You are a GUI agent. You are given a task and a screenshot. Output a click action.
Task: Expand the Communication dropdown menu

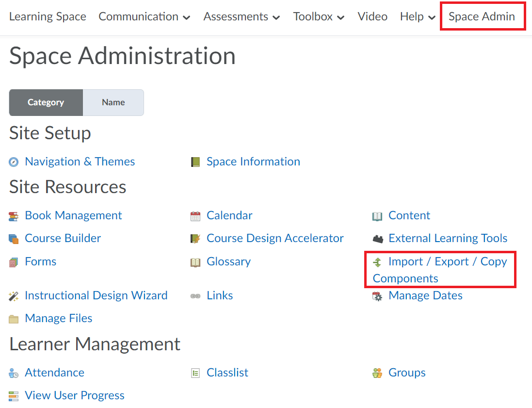(144, 16)
